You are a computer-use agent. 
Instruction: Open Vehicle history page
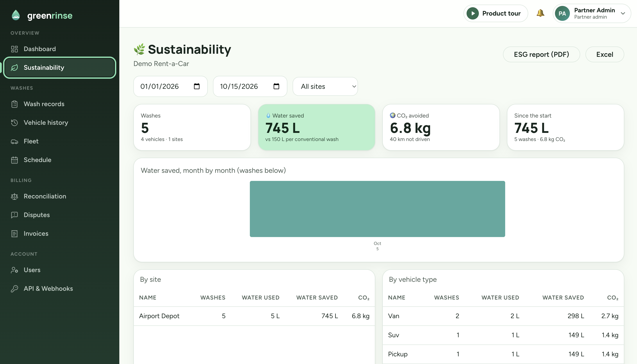[x=59, y=123]
